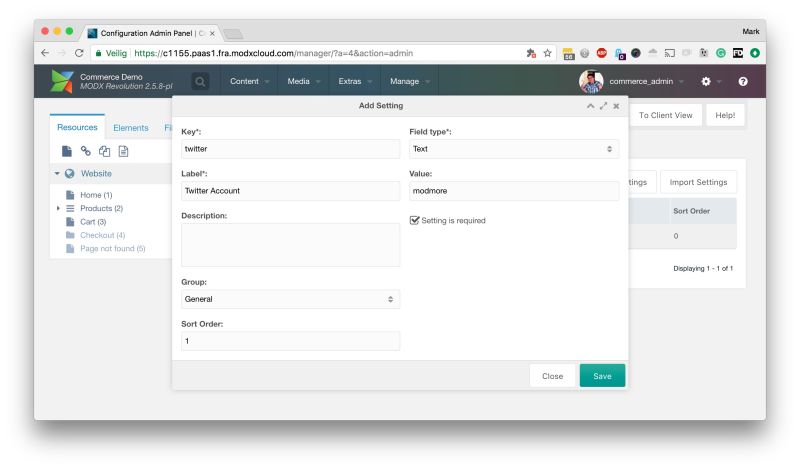
Task: Expand the Products tree item arrow
Action: [x=58, y=208]
